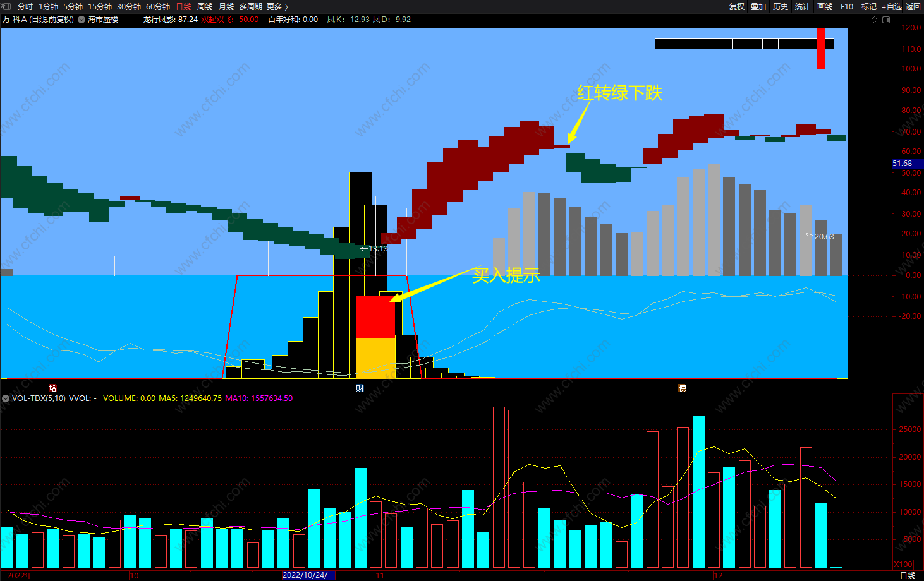The width and height of the screenshot is (924, 581).
Task: Activate the 画线 drawing tools
Action: pyautogui.click(x=825, y=6)
